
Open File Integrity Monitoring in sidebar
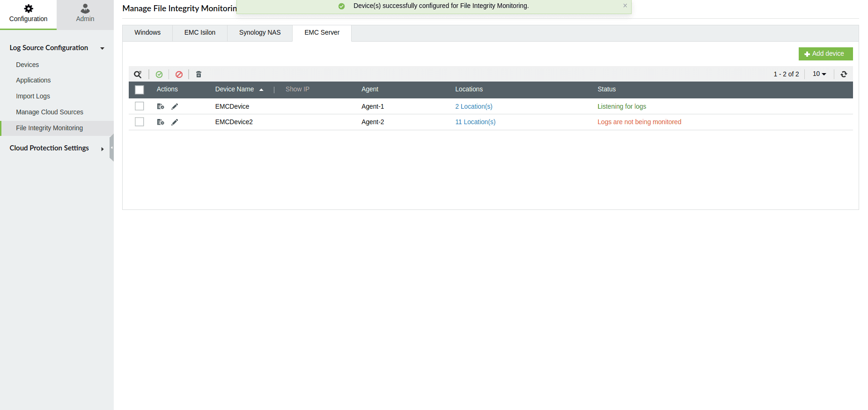pos(50,128)
